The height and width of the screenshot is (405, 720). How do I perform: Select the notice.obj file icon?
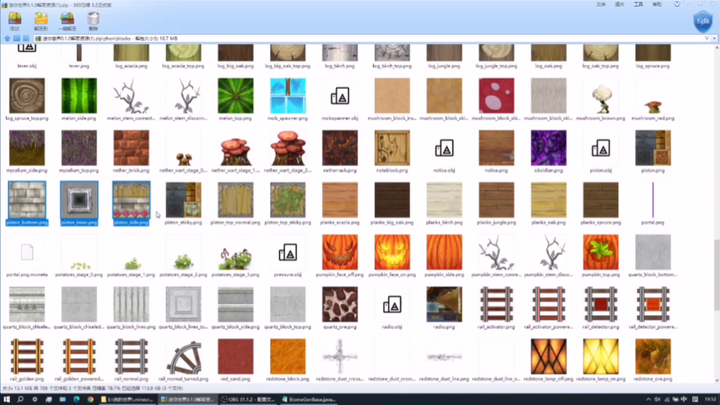[x=444, y=152]
